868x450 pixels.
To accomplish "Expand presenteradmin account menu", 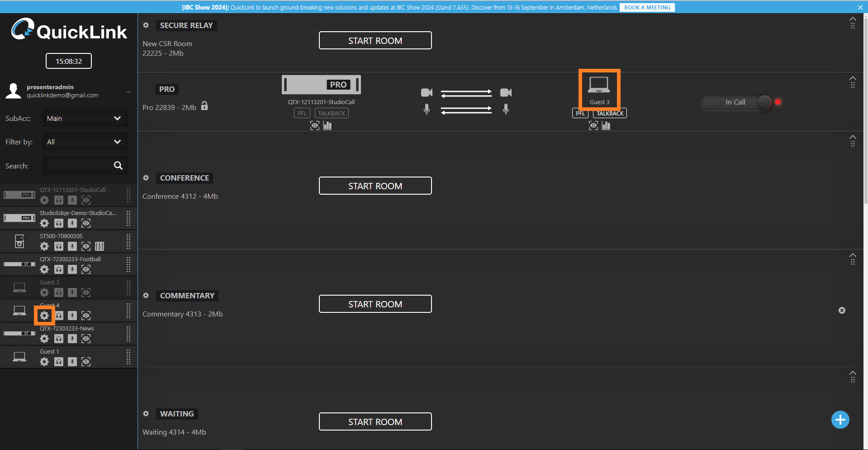I will point(128,91).
